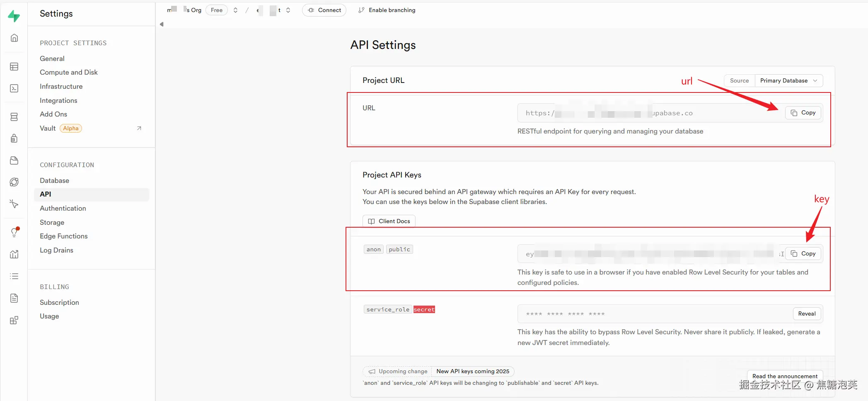
Task: Click the Free plan badge
Action: click(217, 10)
